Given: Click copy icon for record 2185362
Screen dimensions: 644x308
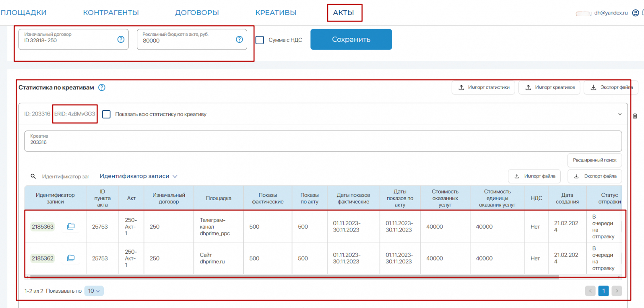Looking at the screenshot, I should pos(71,258).
